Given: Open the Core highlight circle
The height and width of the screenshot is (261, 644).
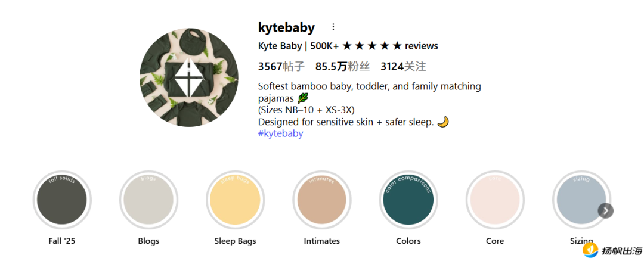Looking at the screenshot, I should (494, 200).
